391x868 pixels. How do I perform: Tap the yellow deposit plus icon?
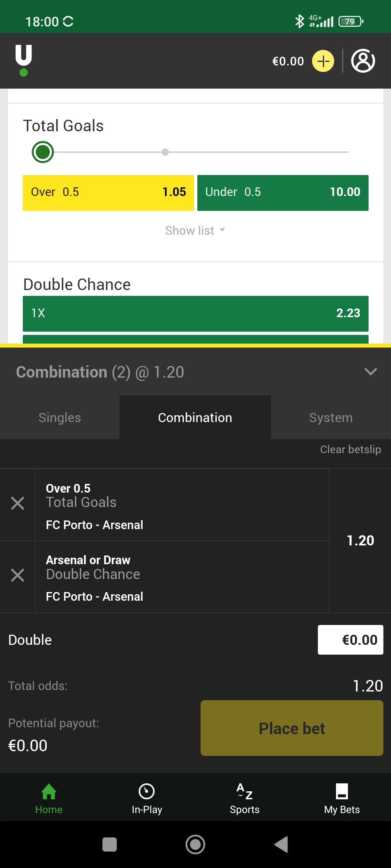coord(323,61)
